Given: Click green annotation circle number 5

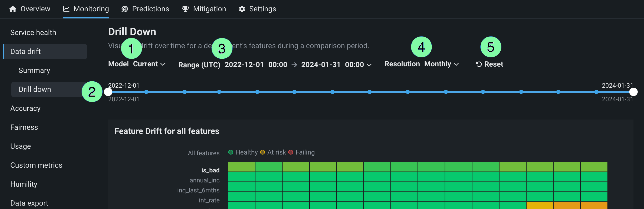Looking at the screenshot, I should [x=491, y=47].
